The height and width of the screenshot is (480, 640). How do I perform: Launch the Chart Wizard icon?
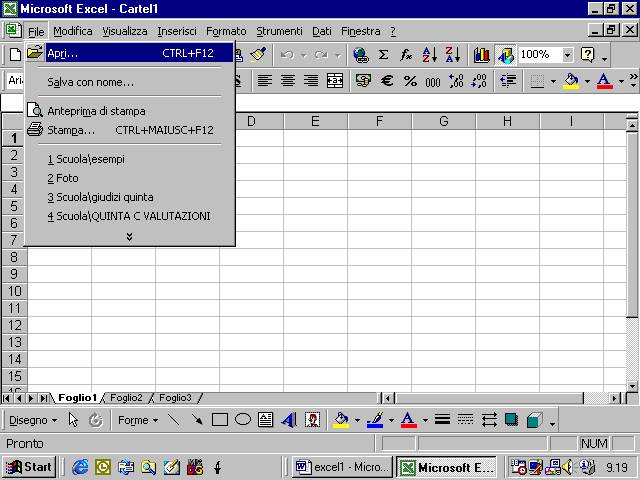click(x=481, y=55)
